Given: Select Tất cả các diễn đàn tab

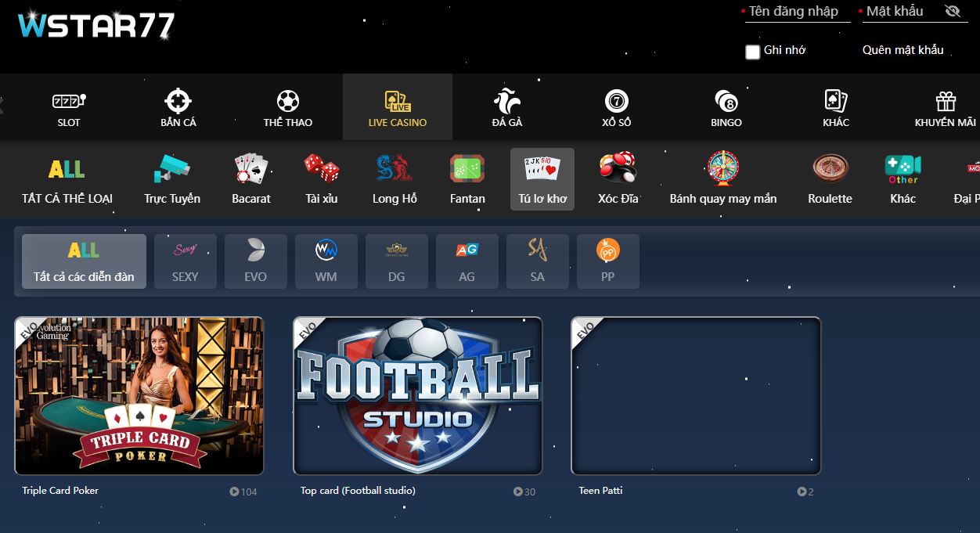Looking at the screenshot, I should click(x=84, y=261).
